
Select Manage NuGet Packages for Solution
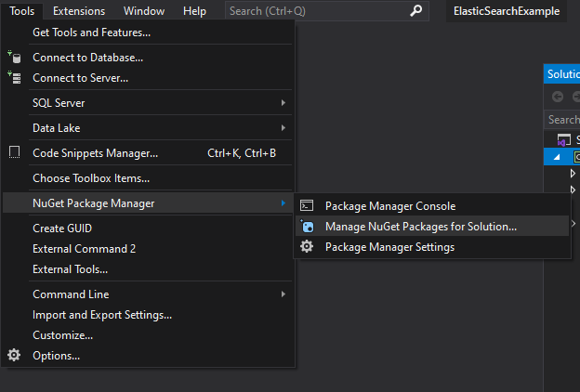click(x=432, y=226)
